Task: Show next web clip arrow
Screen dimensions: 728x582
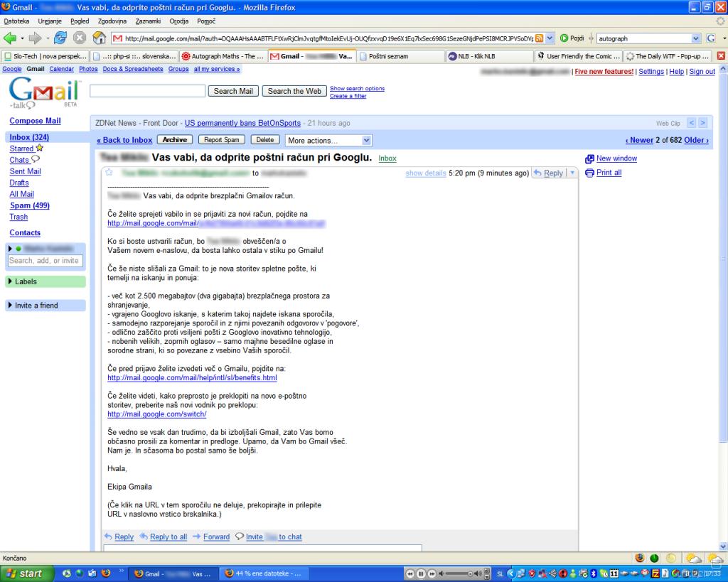Action: [702, 123]
